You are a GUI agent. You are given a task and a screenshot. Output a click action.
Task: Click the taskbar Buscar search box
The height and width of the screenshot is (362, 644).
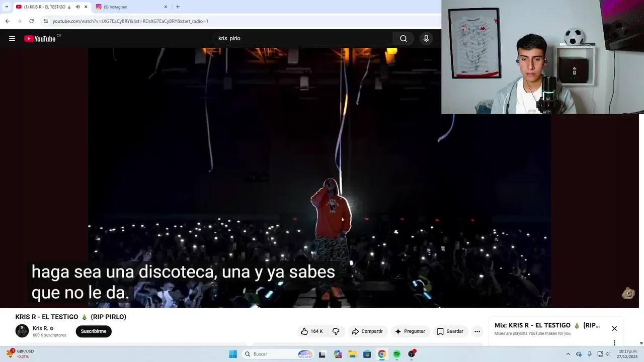pyautogui.click(x=278, y=354)
